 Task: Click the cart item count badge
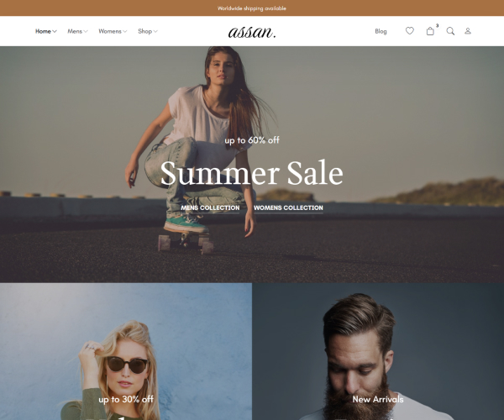(x=437, y=26)
